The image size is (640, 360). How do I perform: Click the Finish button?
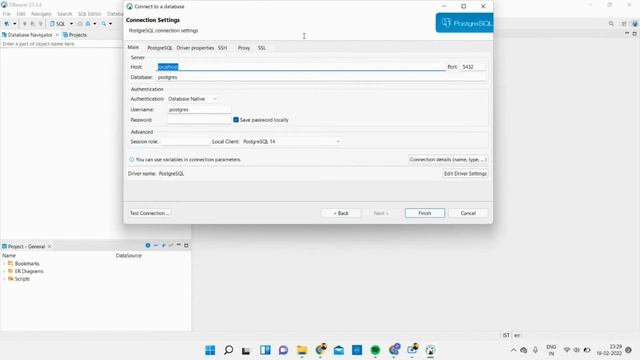click(x=424, y=213)
